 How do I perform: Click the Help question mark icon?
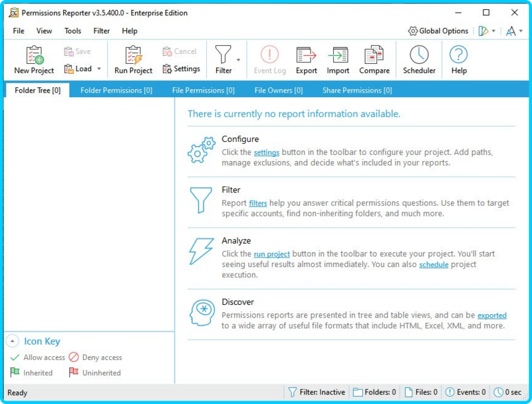click(x=458, y=55)
